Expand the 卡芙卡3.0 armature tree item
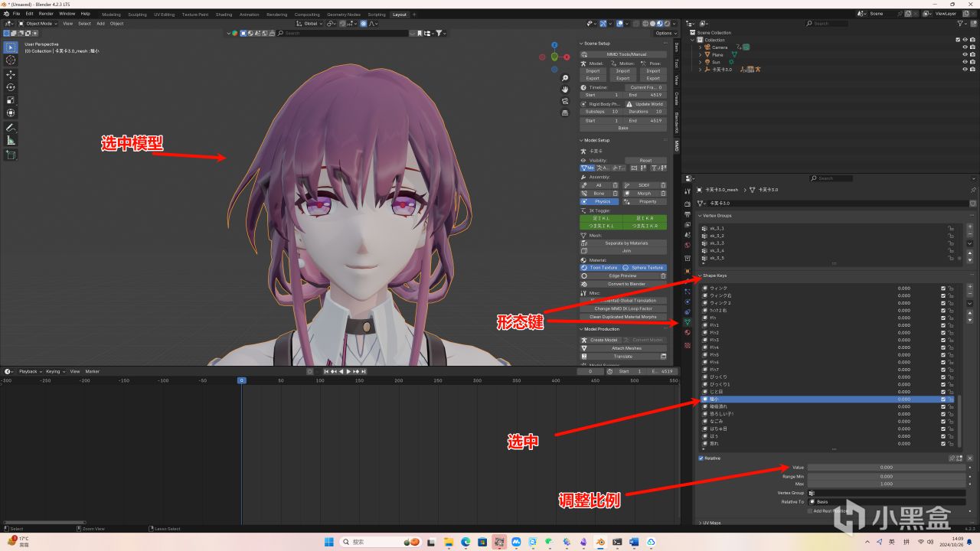 pyautogui.click(x=700, y=70)
